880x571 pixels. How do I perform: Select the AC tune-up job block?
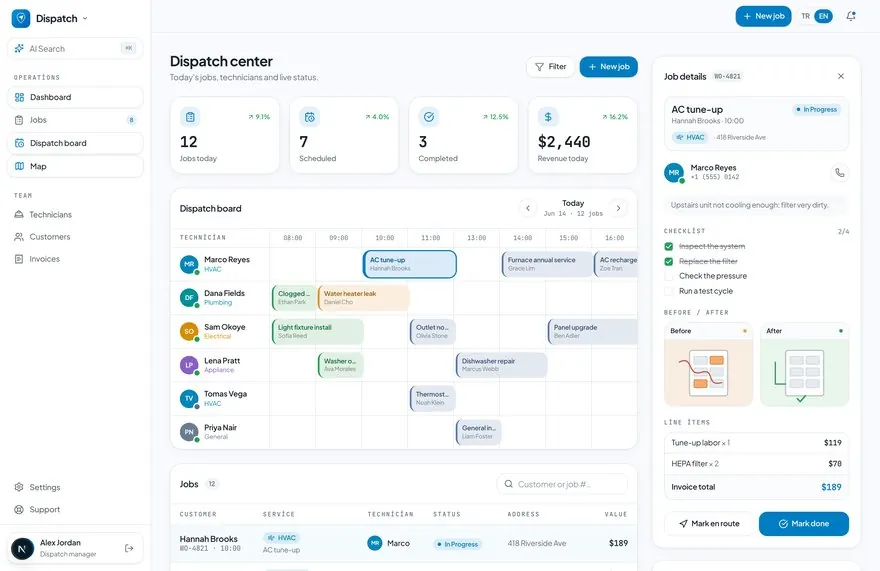[410, 264]
